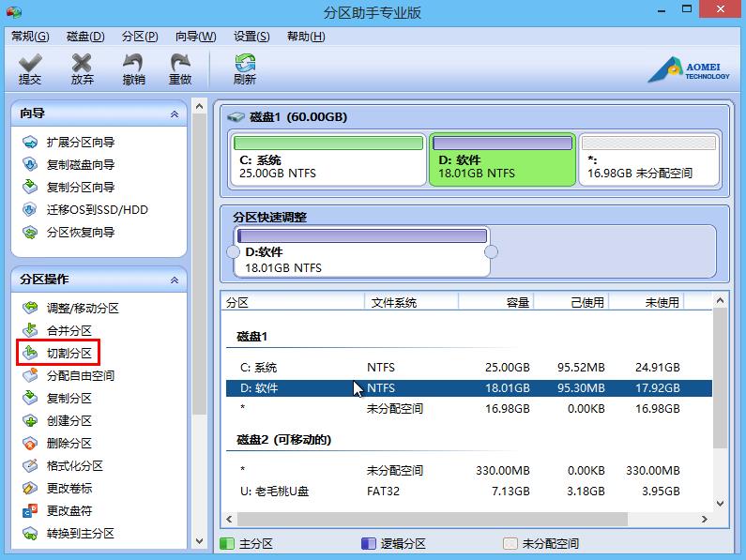Sort by the 已使用 column header

tap(571, 303)
